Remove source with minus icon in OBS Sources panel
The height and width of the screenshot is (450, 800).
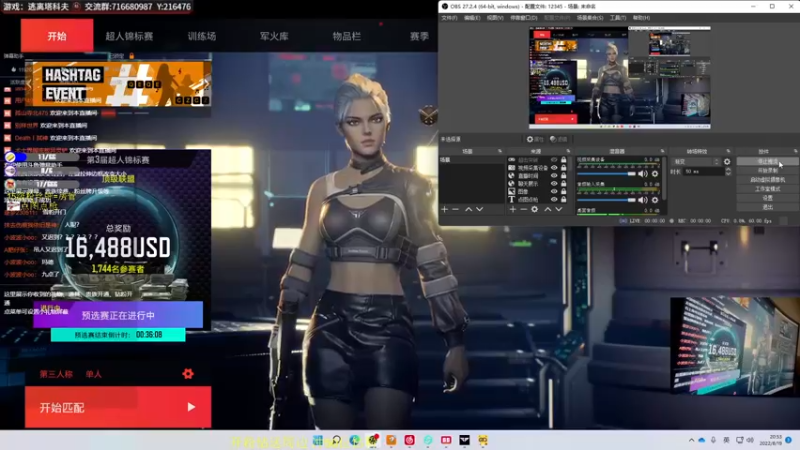coord(523,209)
